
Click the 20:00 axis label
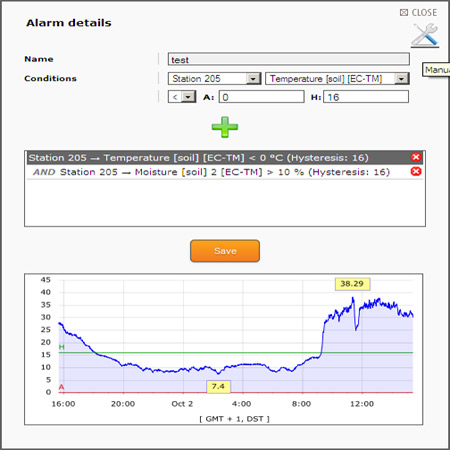(123, 404)
